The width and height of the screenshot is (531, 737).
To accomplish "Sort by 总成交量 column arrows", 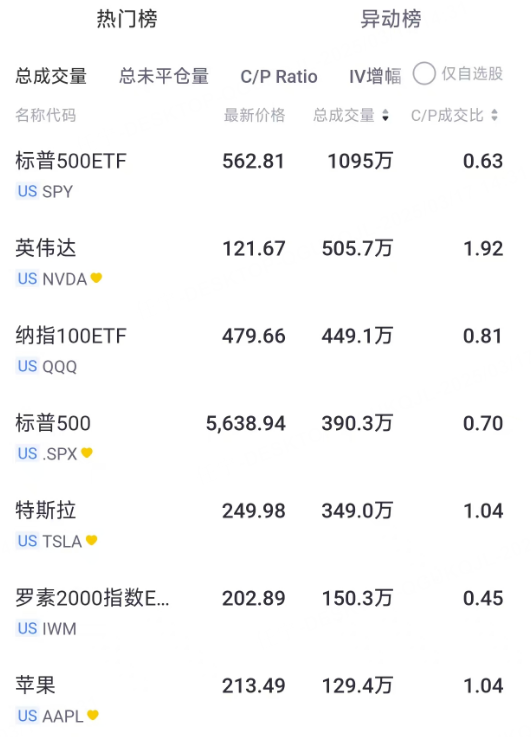I will click(x=385, y=115).
